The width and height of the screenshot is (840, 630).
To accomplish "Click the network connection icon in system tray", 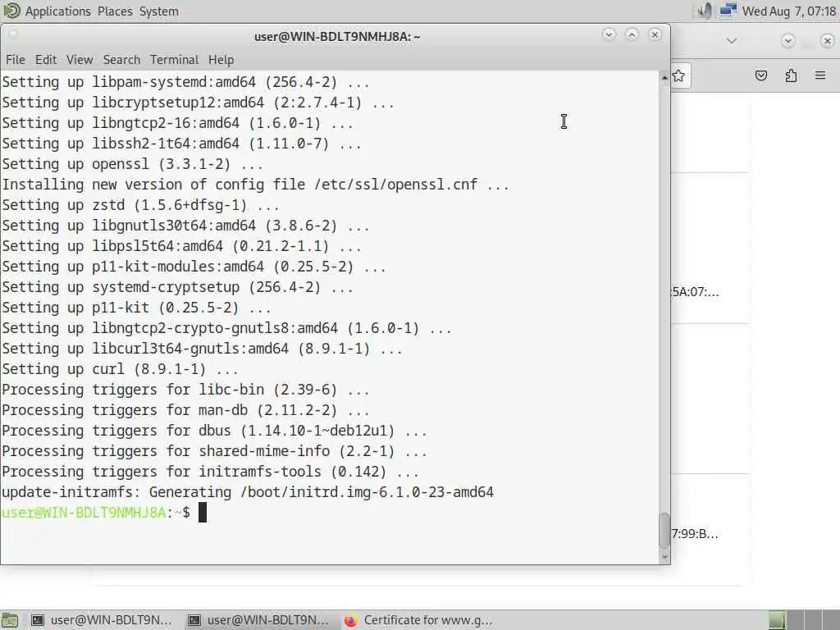I will pyautogui.click(x=727, y=11).
